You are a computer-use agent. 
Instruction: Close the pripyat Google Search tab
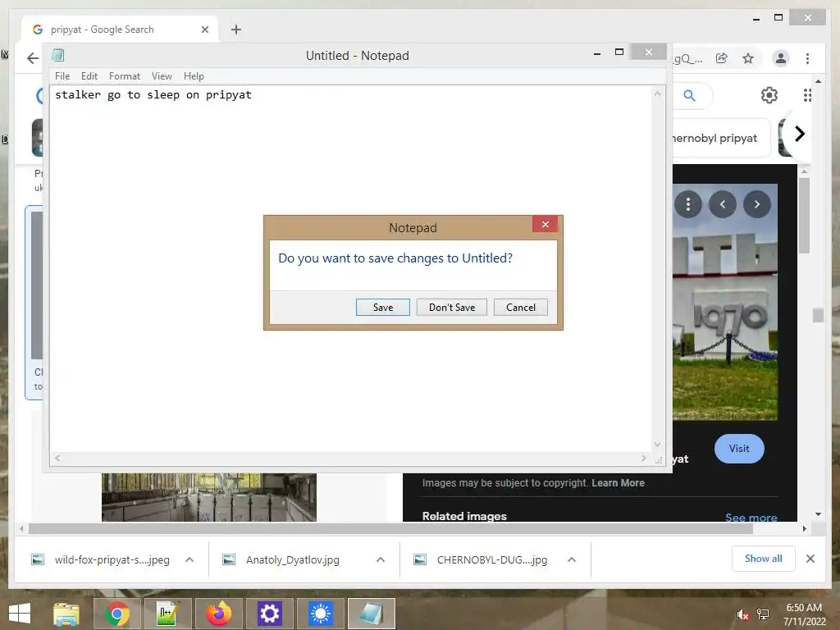tap(204, 30)
